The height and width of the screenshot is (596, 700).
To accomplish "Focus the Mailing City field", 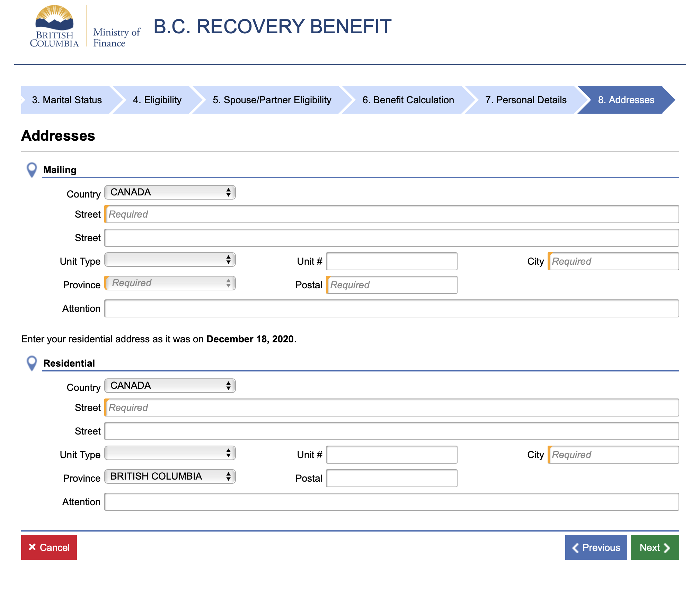I will [x=613, y=261].
